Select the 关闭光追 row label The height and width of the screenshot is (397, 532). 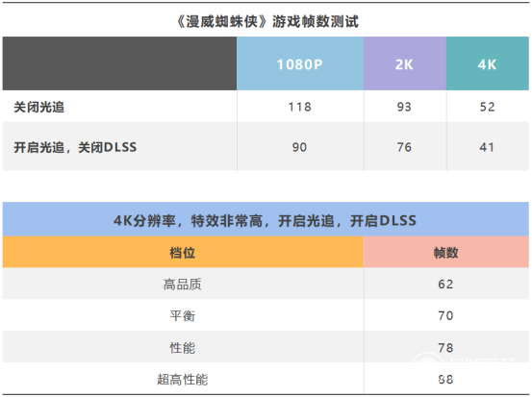tap(39, 107)
